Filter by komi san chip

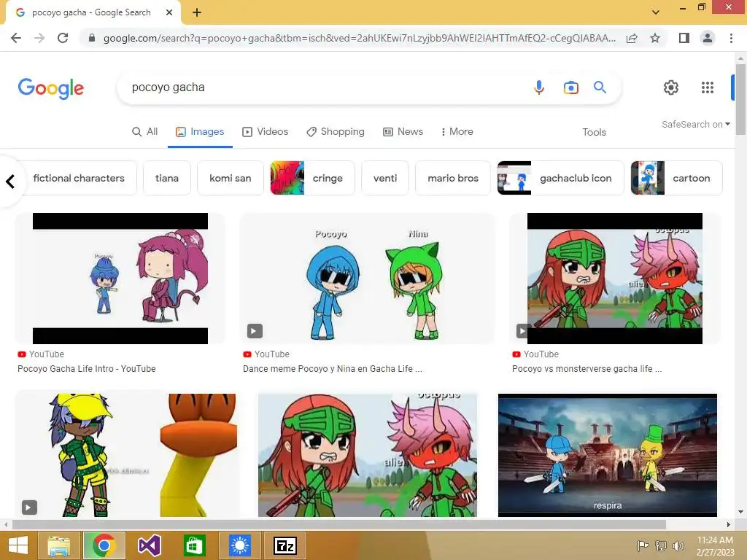pos(230,178)
